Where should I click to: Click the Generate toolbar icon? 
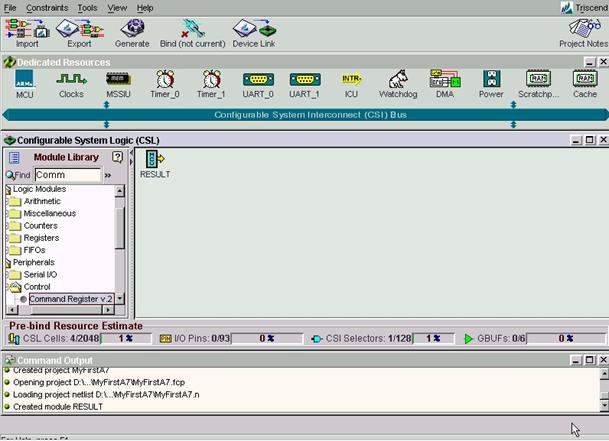132,31
